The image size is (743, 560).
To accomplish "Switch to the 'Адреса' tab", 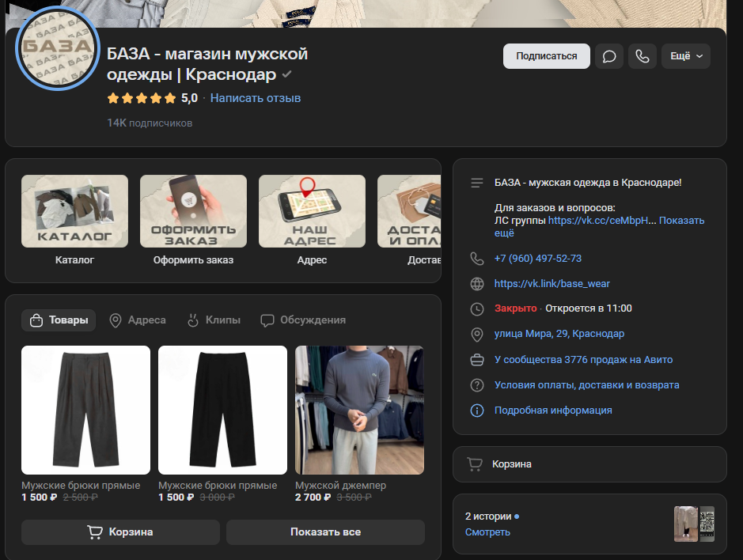I will point(138,320).
